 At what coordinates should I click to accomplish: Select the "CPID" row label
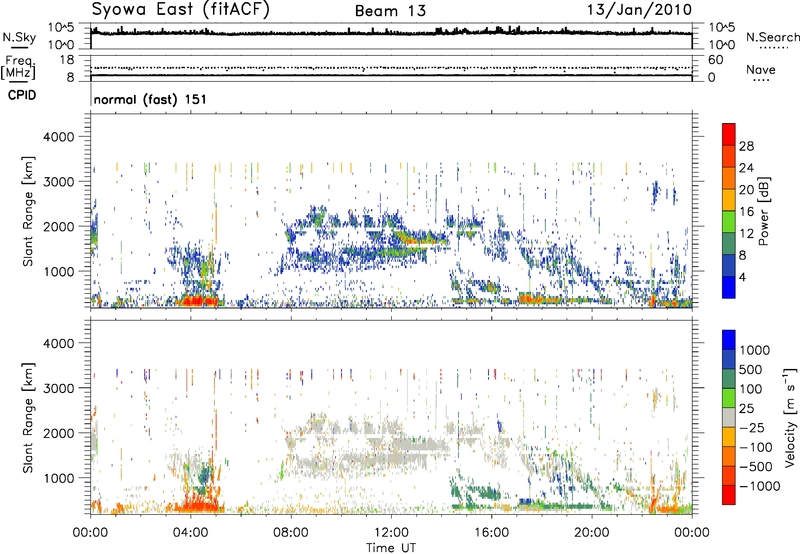[22, 95]
